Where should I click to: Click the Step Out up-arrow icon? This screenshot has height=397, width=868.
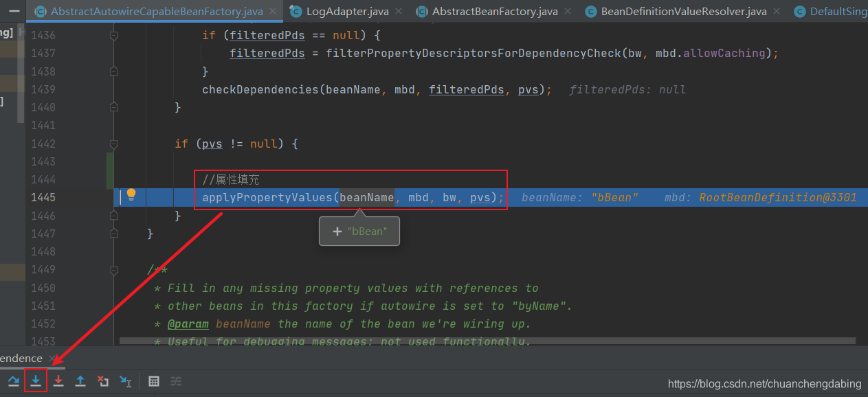coord(80,381)
